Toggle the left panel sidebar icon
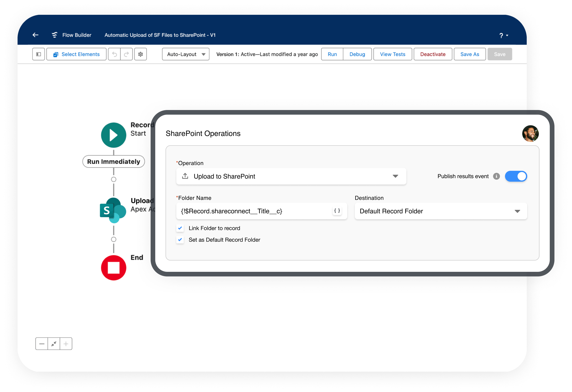This screenshot has height=392, width=572. [39, 54]
